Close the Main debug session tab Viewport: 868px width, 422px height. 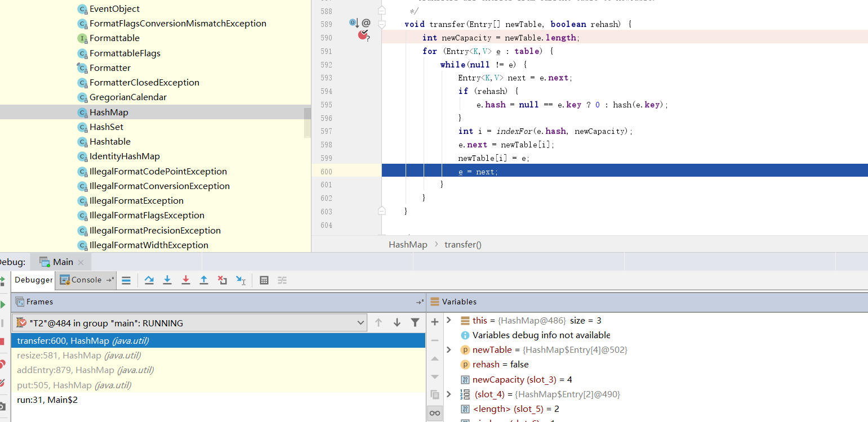click(81, 262)
